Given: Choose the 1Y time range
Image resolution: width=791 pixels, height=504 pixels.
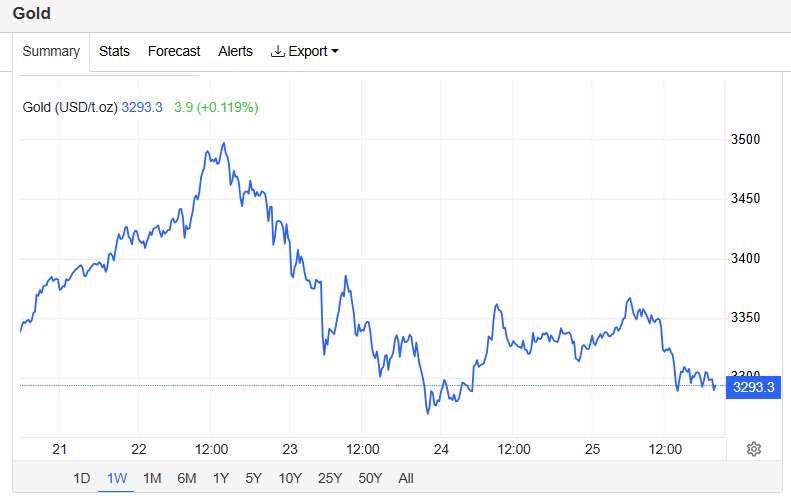Looking at the screenshot, I should point(221,478).
